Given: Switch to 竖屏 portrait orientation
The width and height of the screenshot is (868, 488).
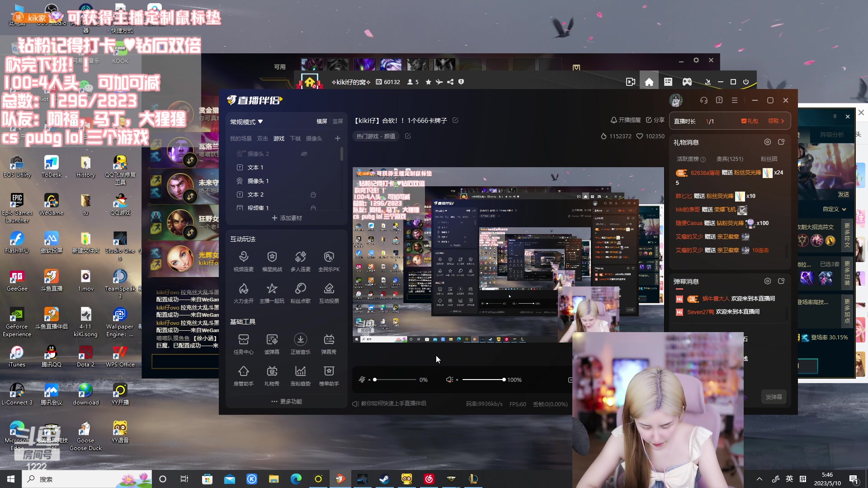Looking at the screenshot, I should [x=338, y=122].
